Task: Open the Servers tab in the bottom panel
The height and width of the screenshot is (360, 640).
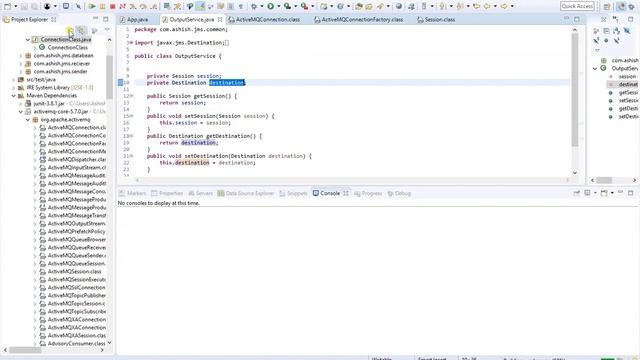Action: pyautogui.click(x=200, y=193)
